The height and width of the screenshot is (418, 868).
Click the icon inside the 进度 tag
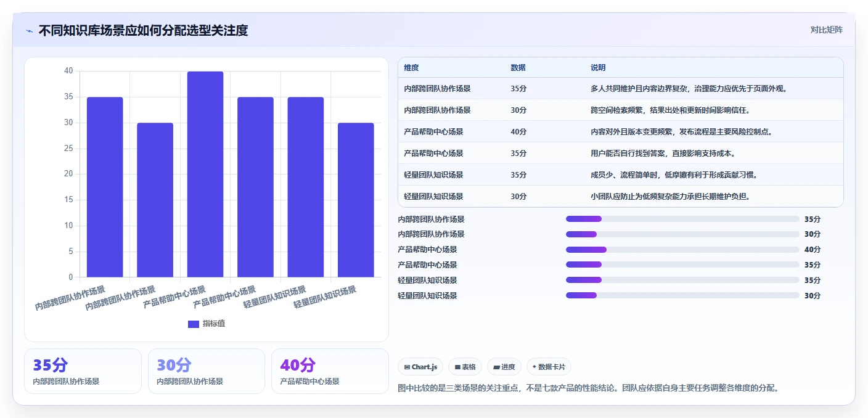(x=497, y=367)
